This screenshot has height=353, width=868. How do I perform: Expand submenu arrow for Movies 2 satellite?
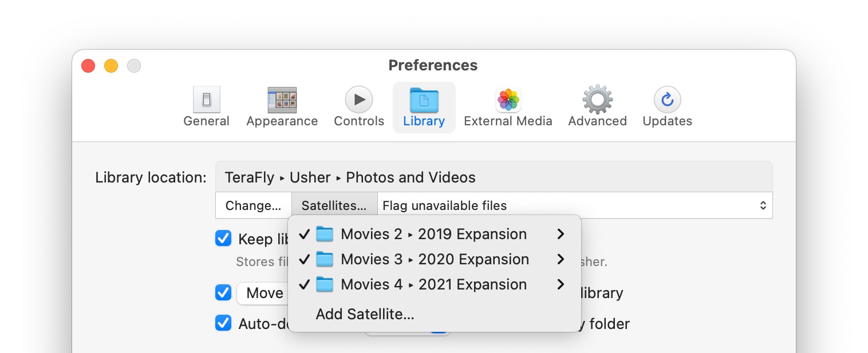pos(561,234)
